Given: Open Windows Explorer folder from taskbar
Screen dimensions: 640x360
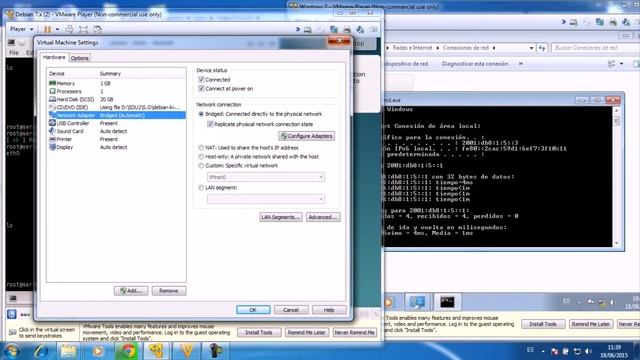Looking at the screenshot, I should point(68,351).
